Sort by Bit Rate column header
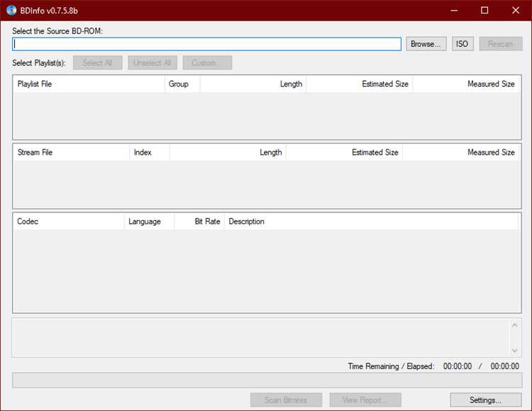 coord(199,221)
